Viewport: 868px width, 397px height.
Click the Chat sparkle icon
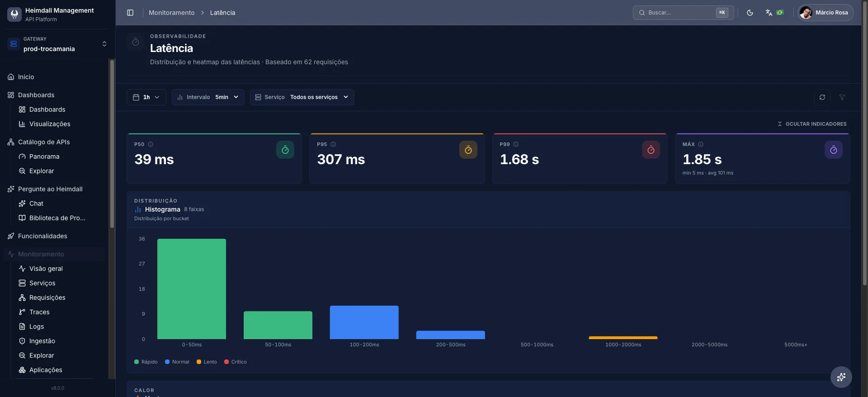pyautogui.click(x=22, y=203)
